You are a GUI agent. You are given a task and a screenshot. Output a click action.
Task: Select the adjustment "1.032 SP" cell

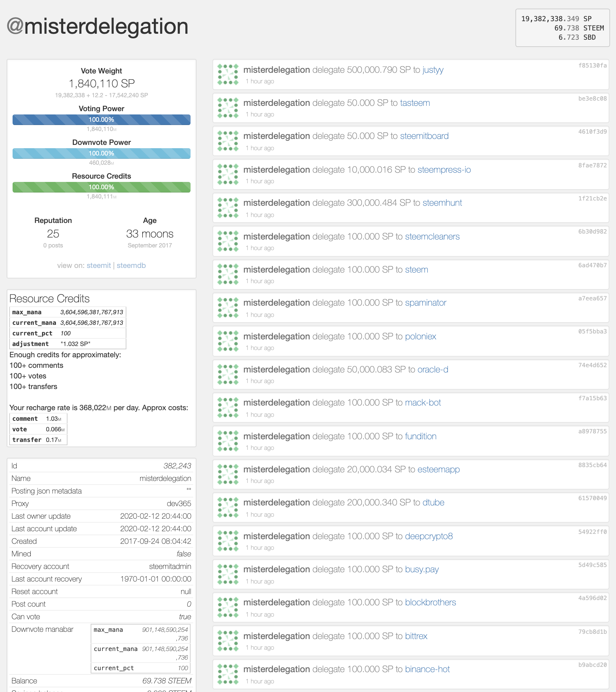click(75, 344)
